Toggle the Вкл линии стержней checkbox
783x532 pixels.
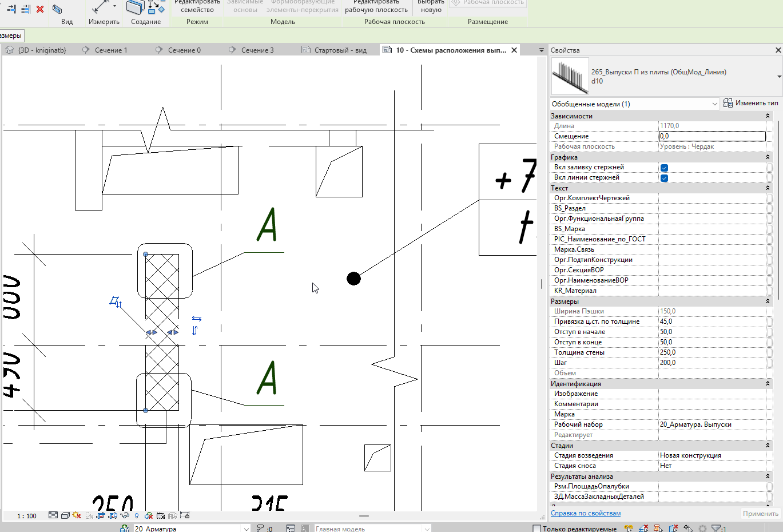664,178
